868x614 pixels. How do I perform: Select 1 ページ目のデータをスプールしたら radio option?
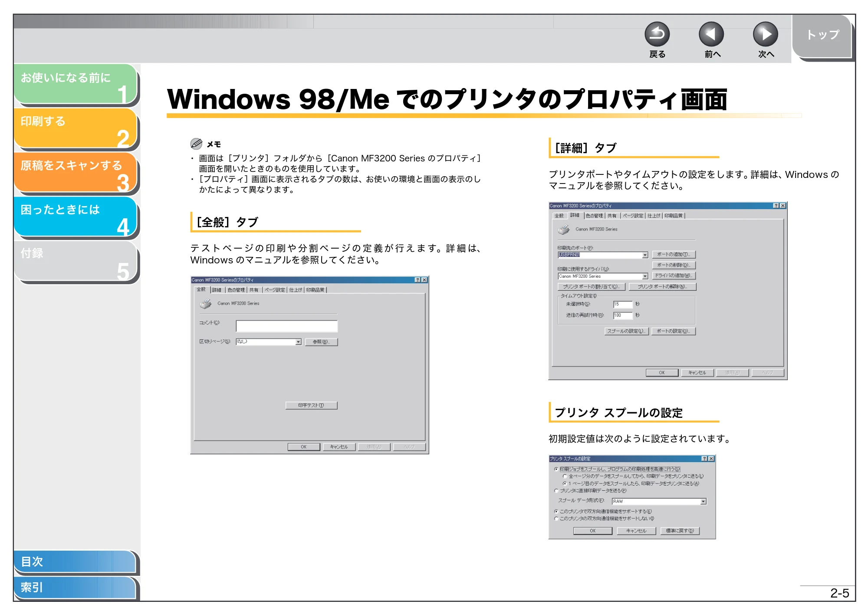pyautogui.click(x=565, y=483)
